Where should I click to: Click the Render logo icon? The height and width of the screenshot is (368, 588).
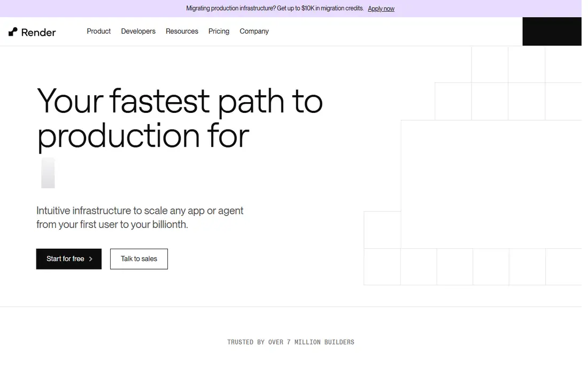tap(13, 32)
